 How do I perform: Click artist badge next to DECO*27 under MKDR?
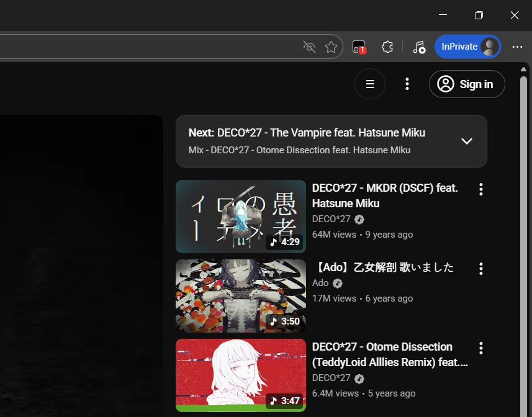[x=359, y=220]
